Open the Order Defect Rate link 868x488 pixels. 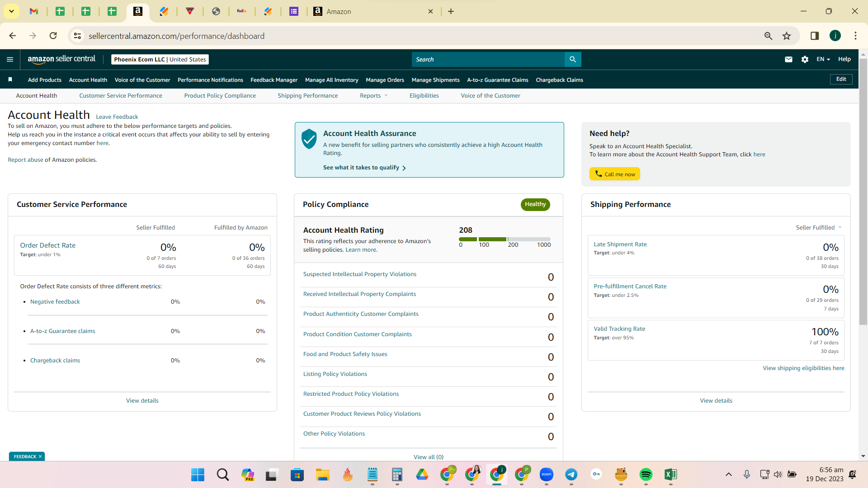tap(47, 245)
